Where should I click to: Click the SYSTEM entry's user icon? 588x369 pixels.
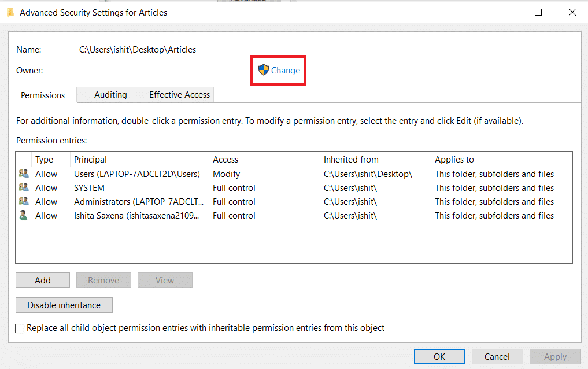pyautogui.click(x=24, y=187)
